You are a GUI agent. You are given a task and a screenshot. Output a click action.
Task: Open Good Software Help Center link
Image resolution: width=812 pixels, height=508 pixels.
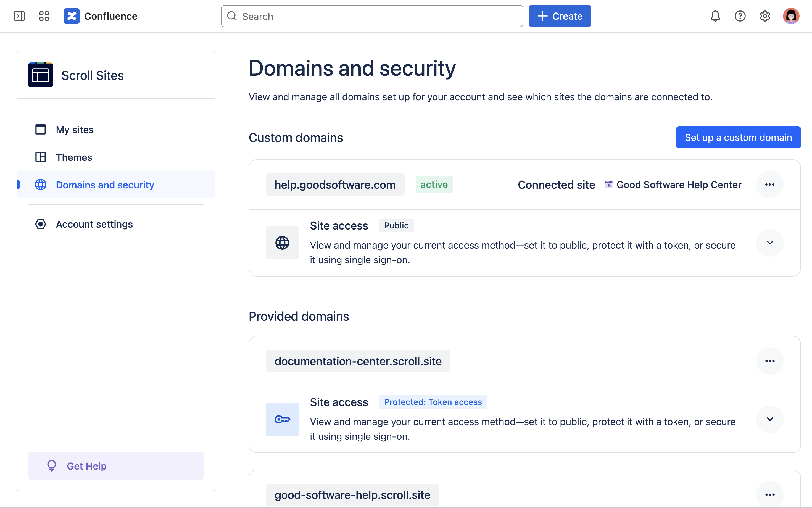678,185
